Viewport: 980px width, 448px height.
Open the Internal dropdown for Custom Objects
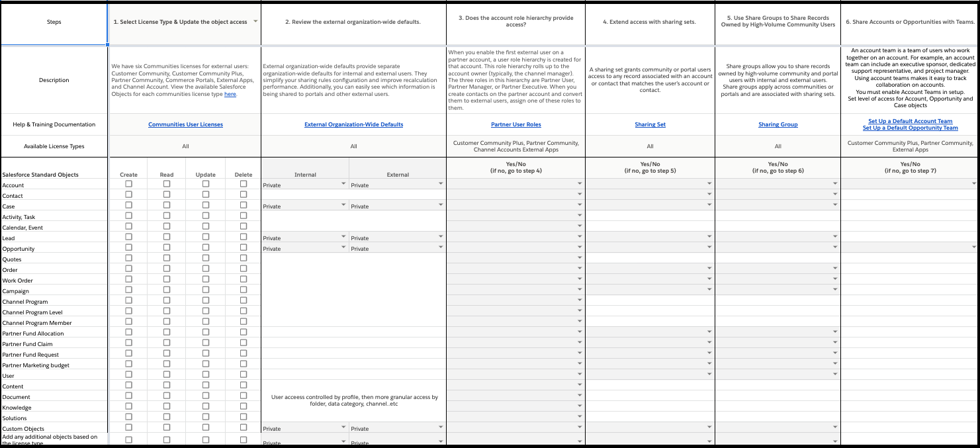343,428
